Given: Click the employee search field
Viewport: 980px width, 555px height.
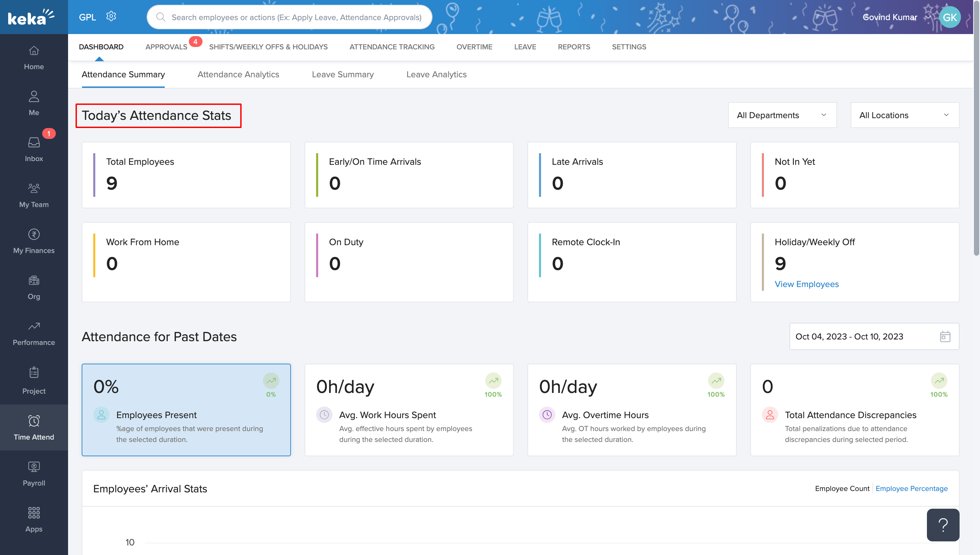Looking at the screenshot, I should point(296,17).
